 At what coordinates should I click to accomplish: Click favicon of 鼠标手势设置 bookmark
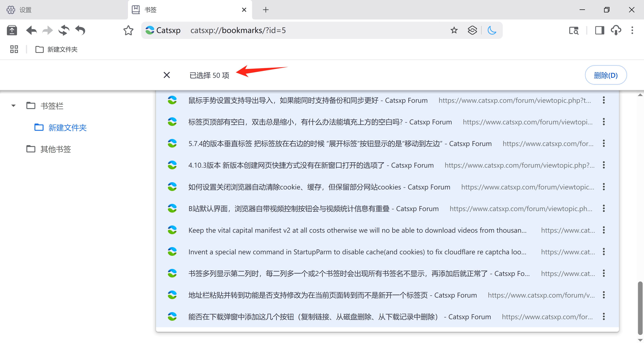click(172, 100)
